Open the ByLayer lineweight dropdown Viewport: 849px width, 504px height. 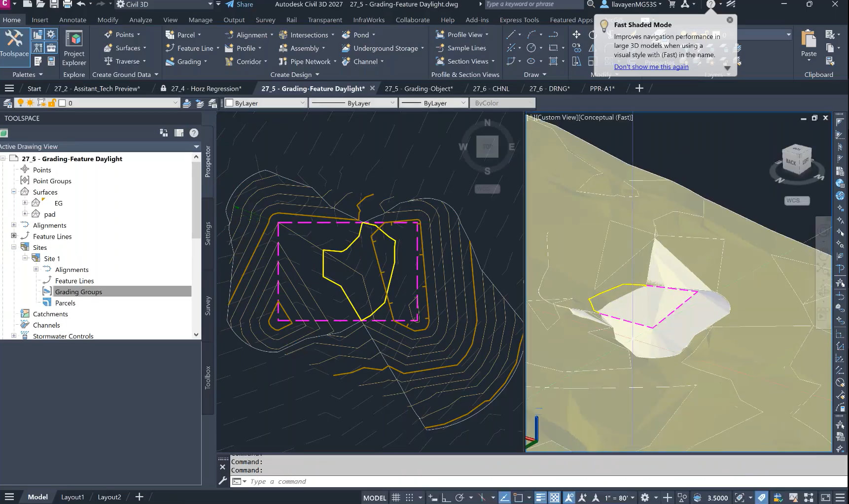(x=433, y=103)
